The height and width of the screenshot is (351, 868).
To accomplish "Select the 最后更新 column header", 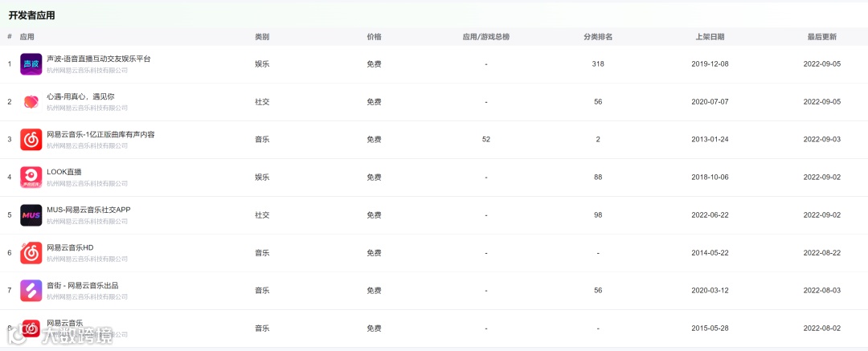I will click(822, 37).
